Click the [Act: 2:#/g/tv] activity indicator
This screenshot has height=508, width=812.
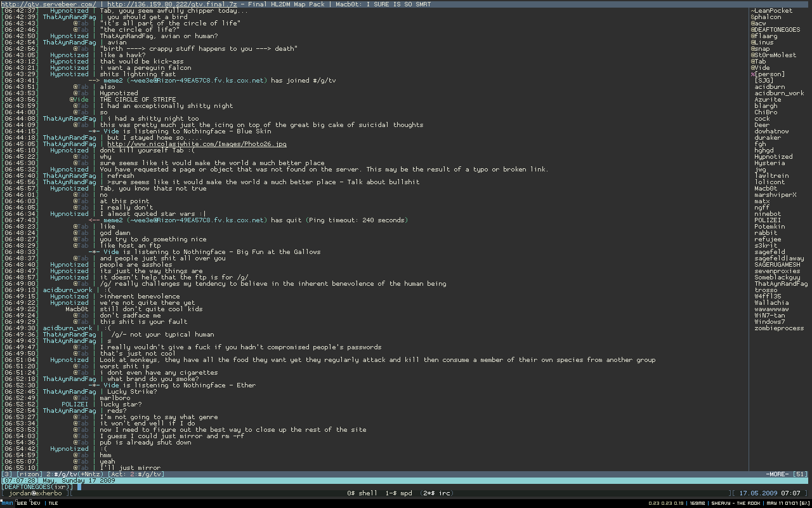coord(136,474)
